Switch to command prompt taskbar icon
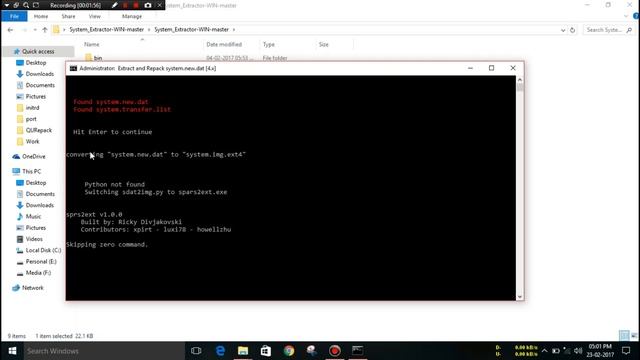640x360 pixels. (x=358, y=351)
